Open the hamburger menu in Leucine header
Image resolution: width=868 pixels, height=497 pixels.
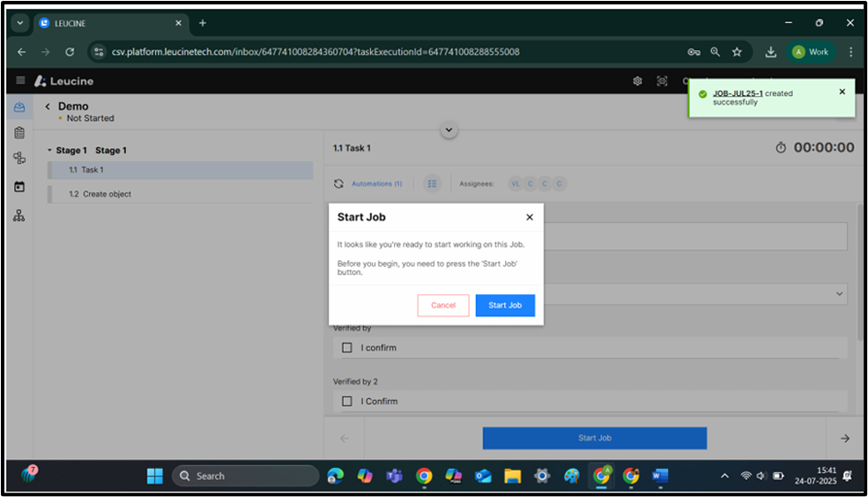coord(20,80)
